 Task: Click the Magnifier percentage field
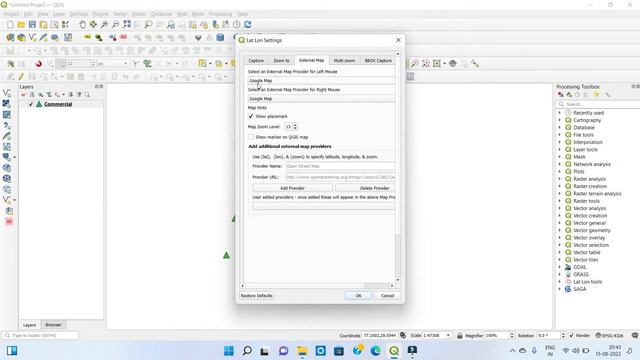pyautogui.click(x=496, y=336)
